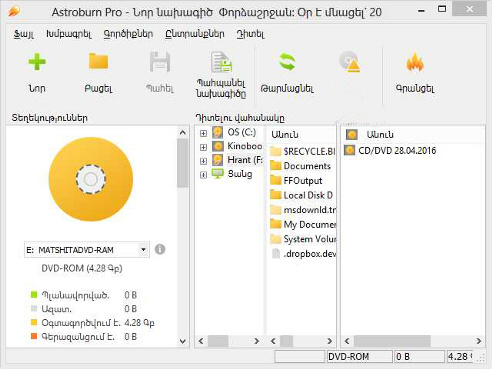Expand the Kinoboo tree node

(x=203, y=147)
